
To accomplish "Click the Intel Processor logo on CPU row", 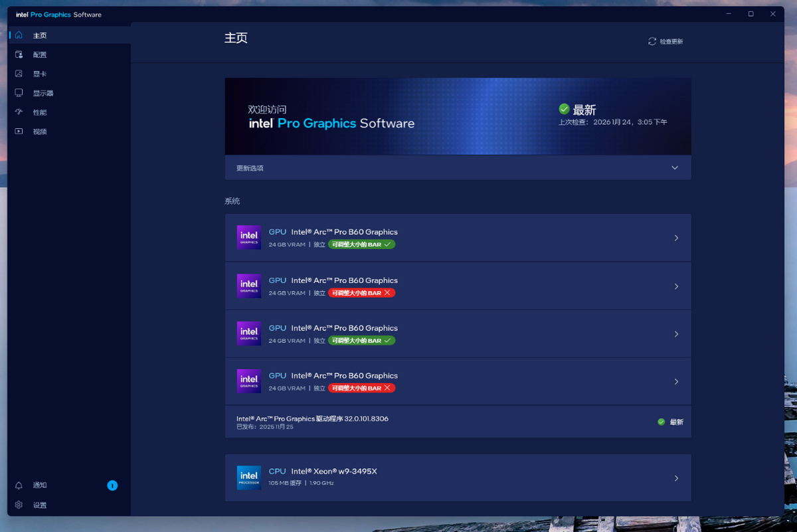I will click(x=249, y=478).
